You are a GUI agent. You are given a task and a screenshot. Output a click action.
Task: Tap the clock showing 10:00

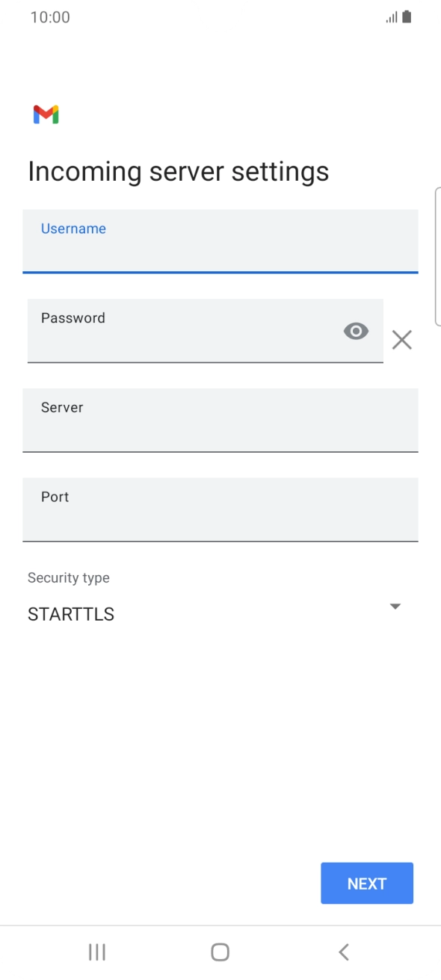[x=49, y=16]
